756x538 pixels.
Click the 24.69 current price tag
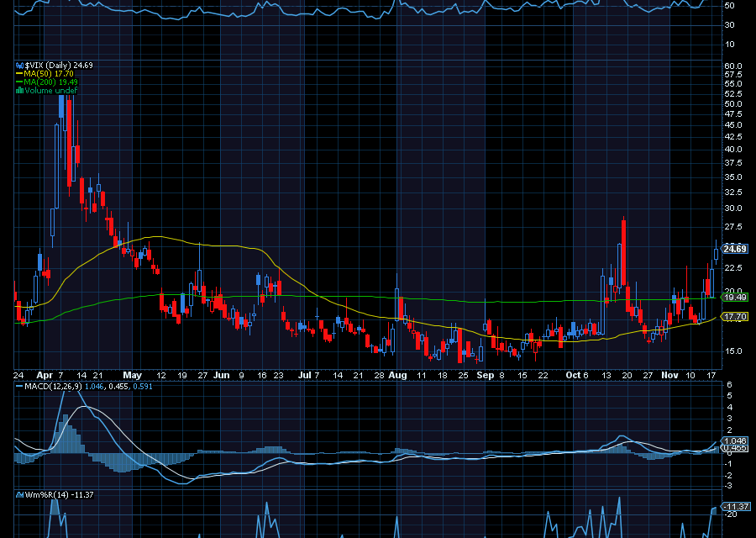[x=735, y=249]
